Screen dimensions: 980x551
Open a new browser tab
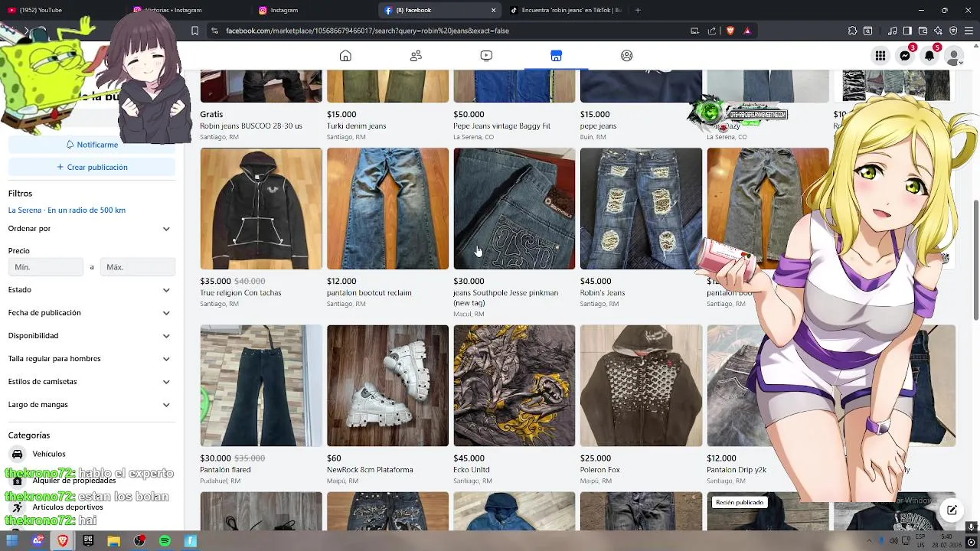[637, 10]
